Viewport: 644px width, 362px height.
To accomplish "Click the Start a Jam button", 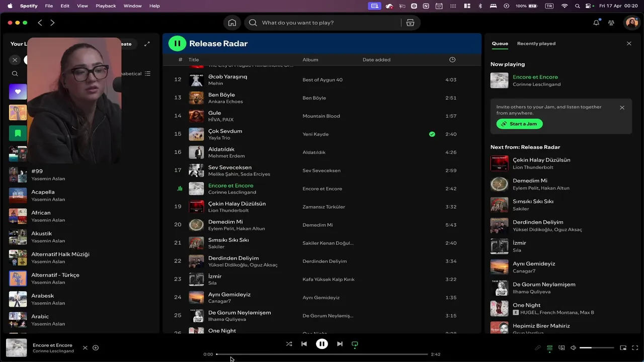I will coord(519,124).
